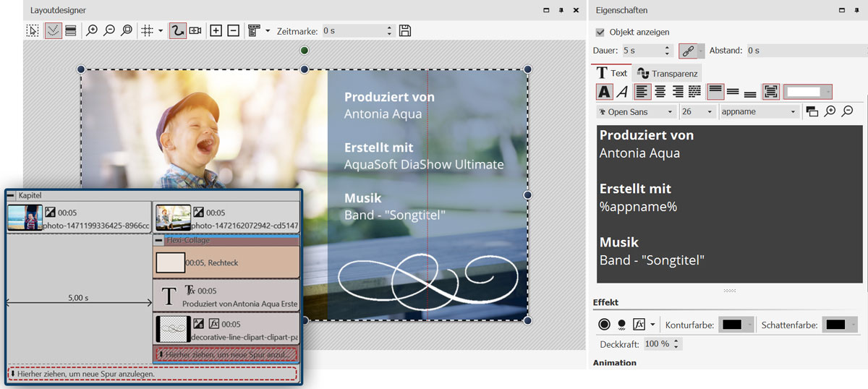This screenshot has height=389, width=868.
Task: Switch to the Transparenz tab
Action: click(667, 73)
